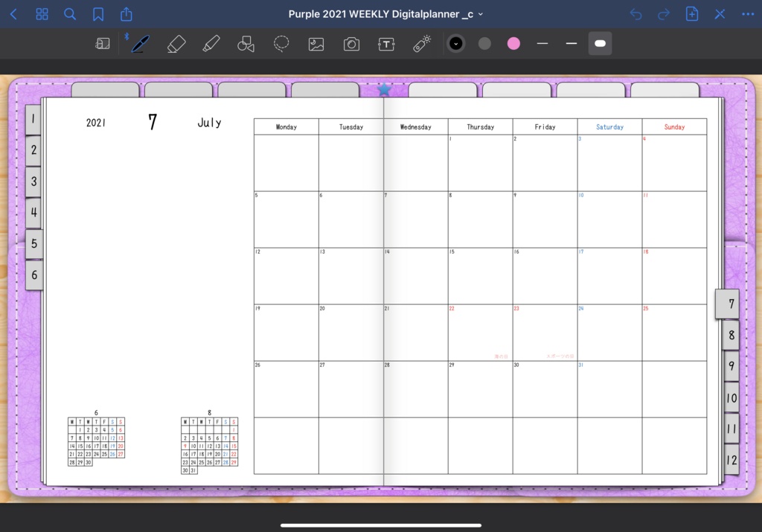Screen dimensions: 762x532
Task: Open the last blank top tab on right
Action: [x=665, y=90]
